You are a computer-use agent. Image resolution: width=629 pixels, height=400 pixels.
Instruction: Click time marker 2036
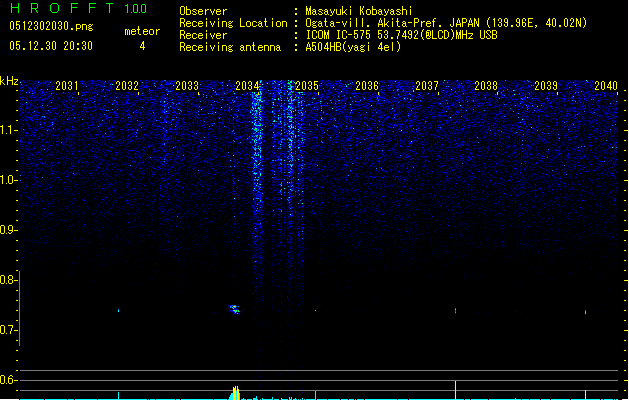point(367,85)
